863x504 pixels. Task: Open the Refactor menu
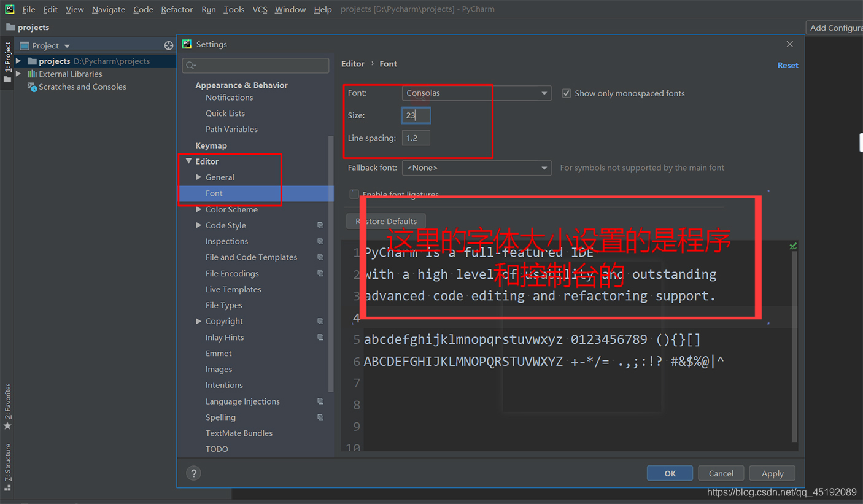(177, 9)
